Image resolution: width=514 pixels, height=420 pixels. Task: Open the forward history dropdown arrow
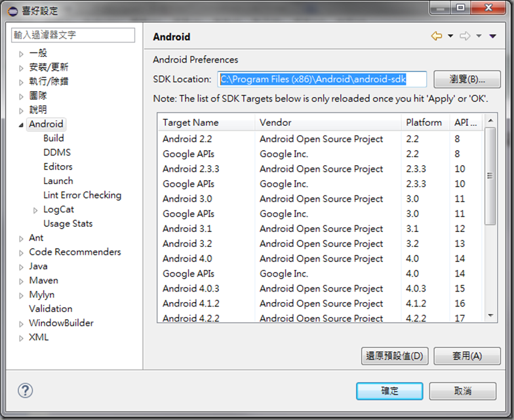click(479, 35)
